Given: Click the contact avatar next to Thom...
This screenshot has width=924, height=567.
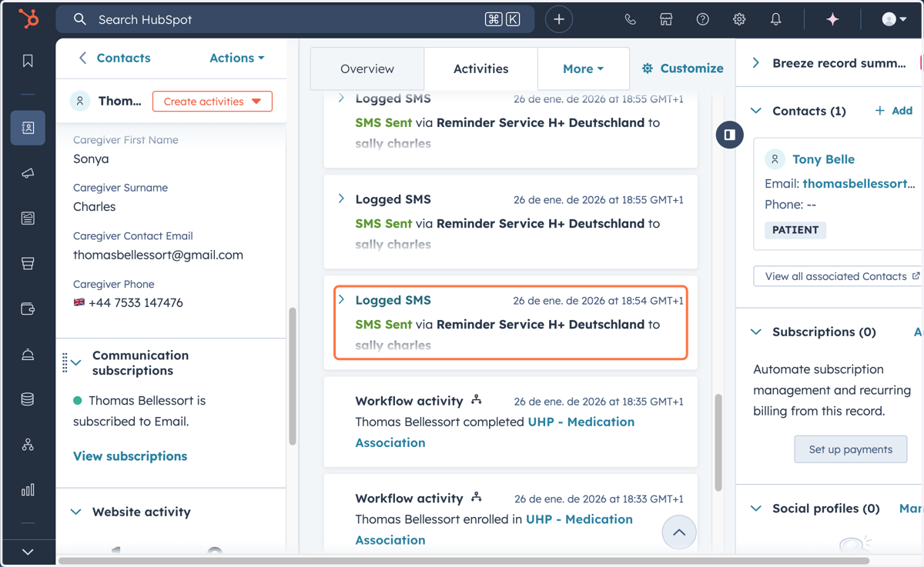Looking at the screenshot, I should click(x=80, y=101).
